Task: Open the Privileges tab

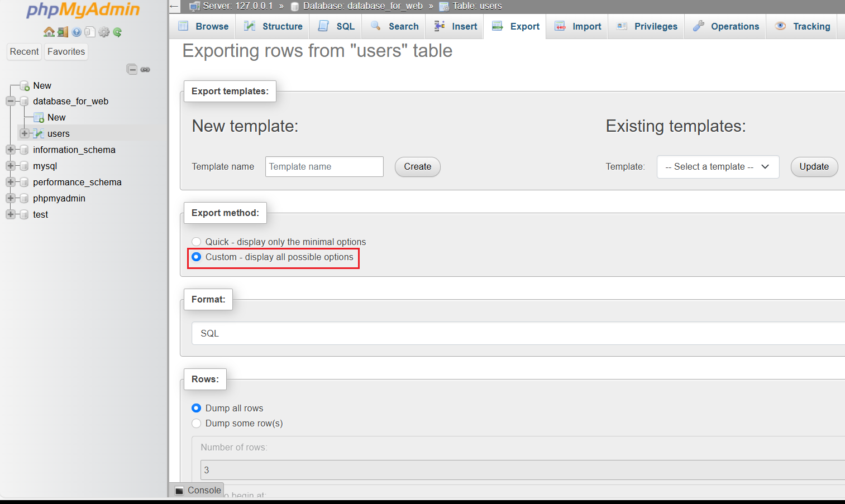Action: coord(647,26)
